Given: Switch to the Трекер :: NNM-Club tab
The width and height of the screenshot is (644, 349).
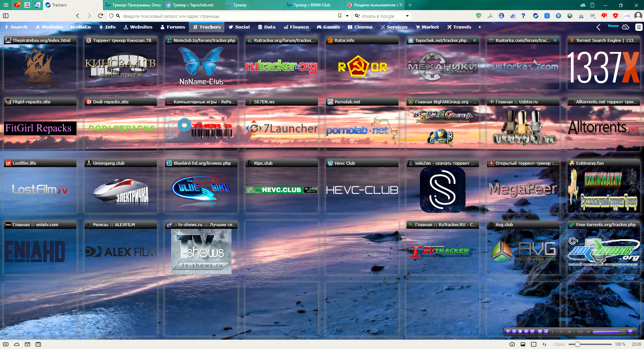Looking at the screenshot, I should (x=314, y=5).
